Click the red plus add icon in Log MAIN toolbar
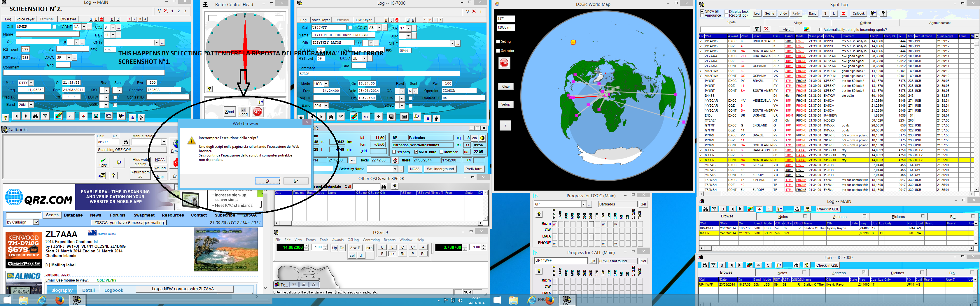Image resolution: width=980 pixels, height=306 pixels. coord(84,116)
